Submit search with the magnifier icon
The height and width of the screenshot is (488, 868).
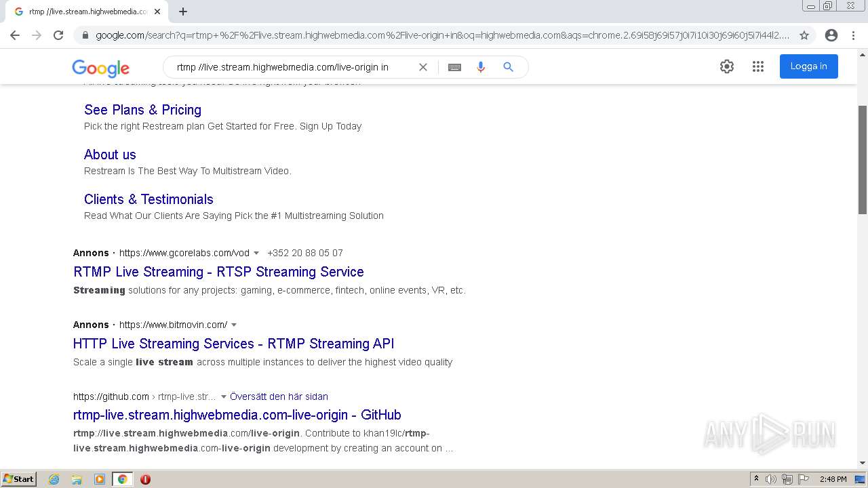[x=508, y=67]
